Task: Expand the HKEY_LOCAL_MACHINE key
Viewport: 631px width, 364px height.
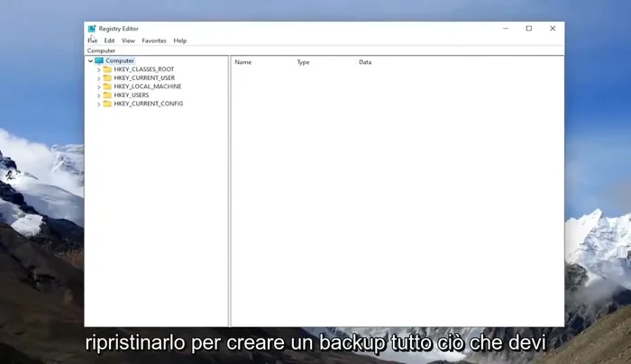Action: click(x=98, y=86)
